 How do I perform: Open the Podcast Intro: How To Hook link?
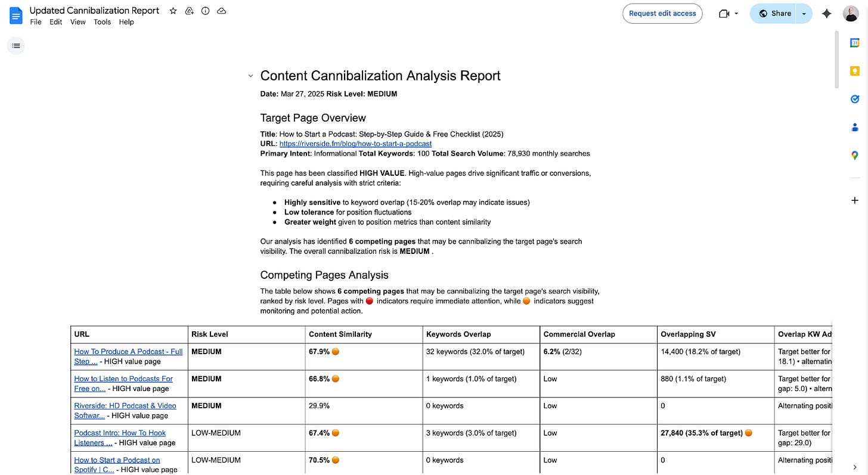click(120, 437)
